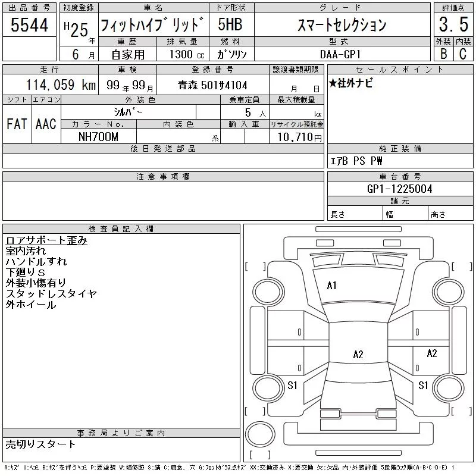The image size is (476, 476).
Task: Check the empty bracket box at diagram's upper-left
Action: pos(256,266)
